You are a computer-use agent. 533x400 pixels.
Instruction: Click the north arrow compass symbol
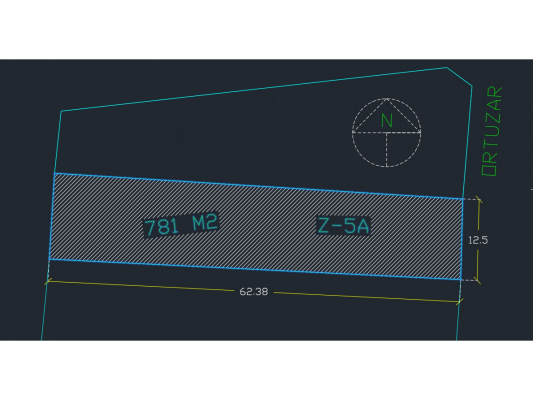386,133
